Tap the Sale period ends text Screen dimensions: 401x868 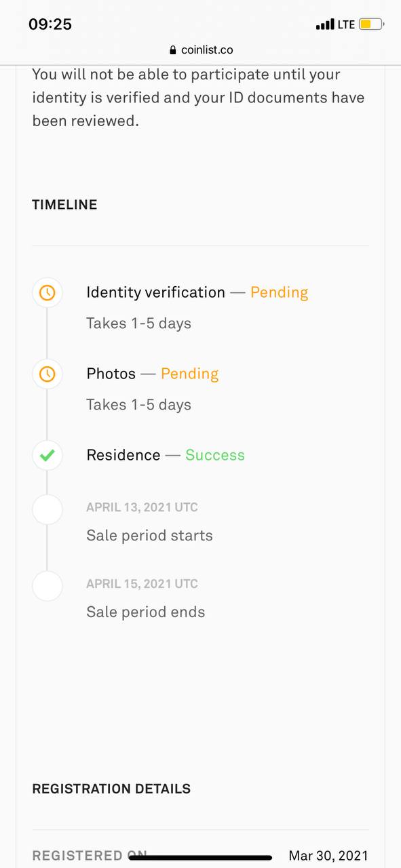(x=145, y=612)
